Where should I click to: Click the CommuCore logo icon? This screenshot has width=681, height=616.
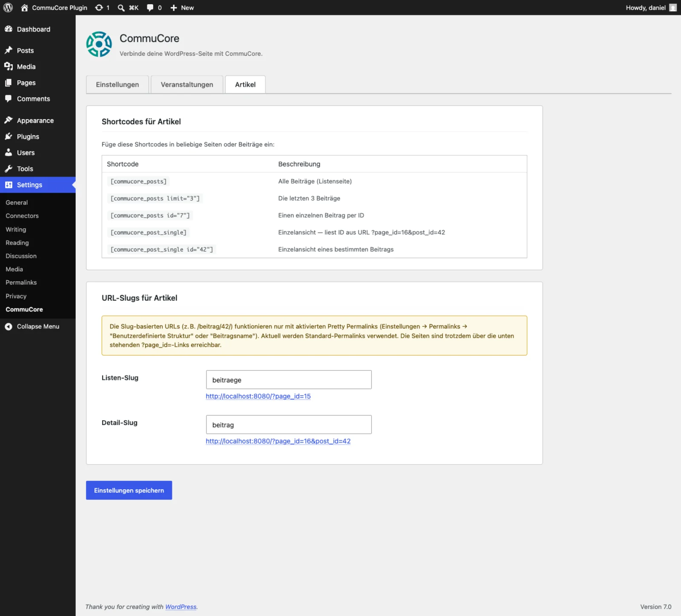point(99,44)
